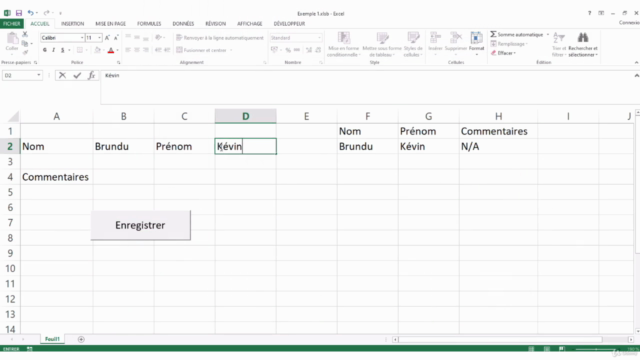Toggle italic (I) formatting
The height and width of the screenshot is (360, 640).
(53, 50)
